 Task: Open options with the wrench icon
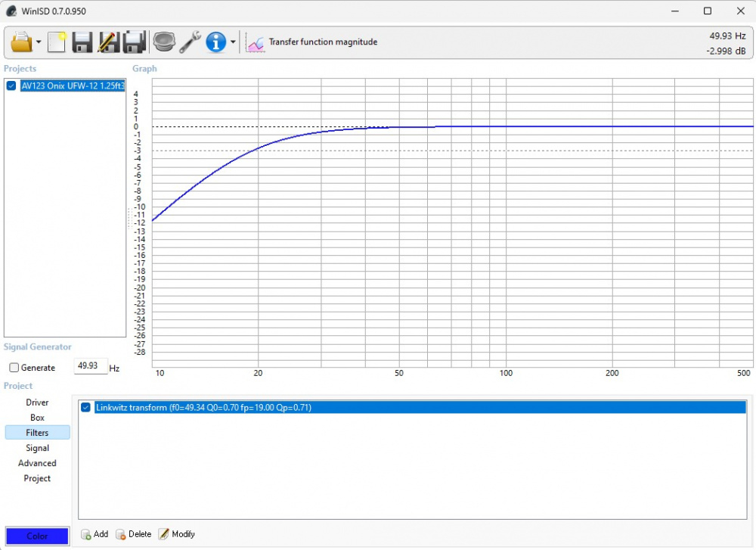coord(190,42)
